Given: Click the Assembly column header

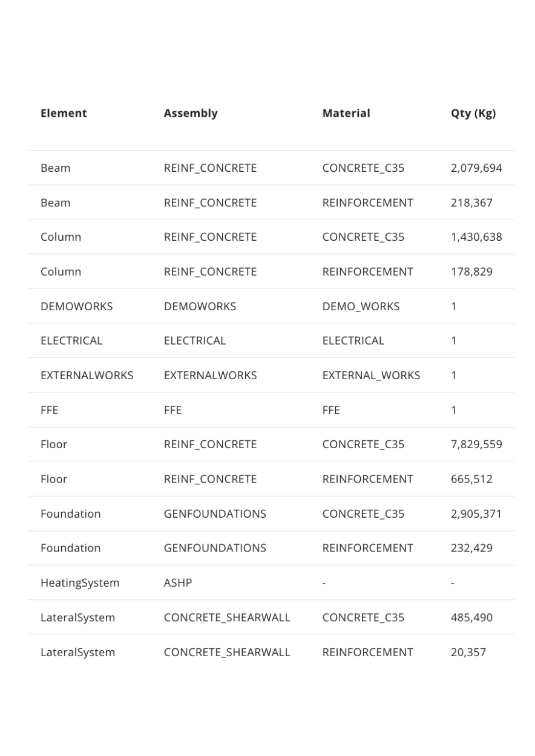Looking at the screenshot, I should point(191,113).
